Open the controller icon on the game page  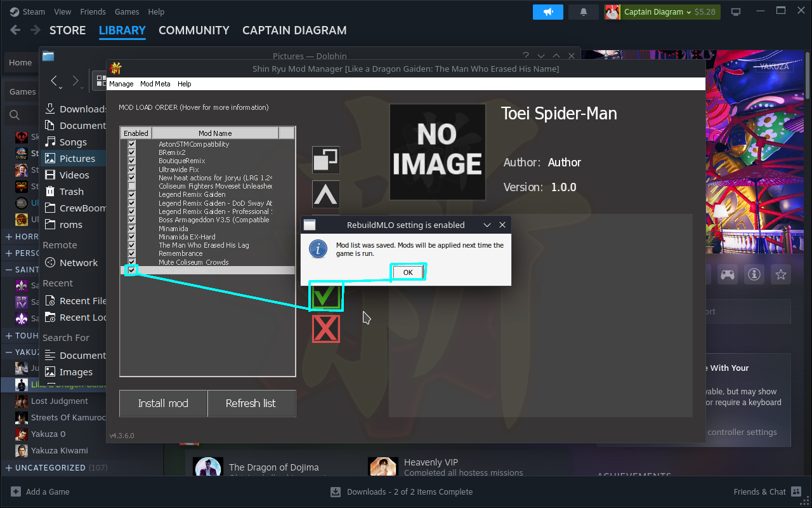click(x=727, y=274)
